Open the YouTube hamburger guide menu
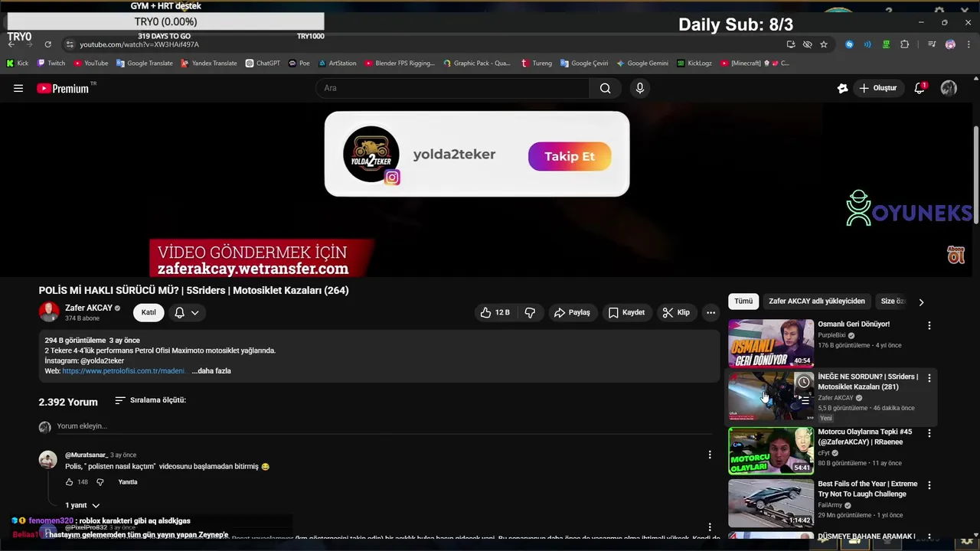Image resolution: width=980 pixels, height=551 pixels. tap(18, 88)
